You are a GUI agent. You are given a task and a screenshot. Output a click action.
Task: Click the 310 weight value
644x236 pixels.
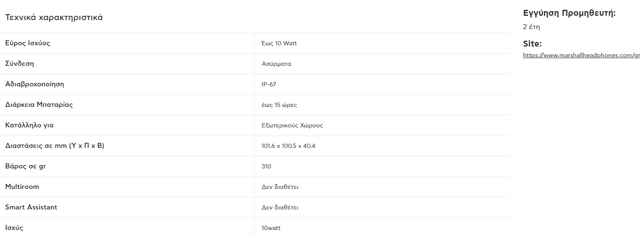tap(266, 167)
